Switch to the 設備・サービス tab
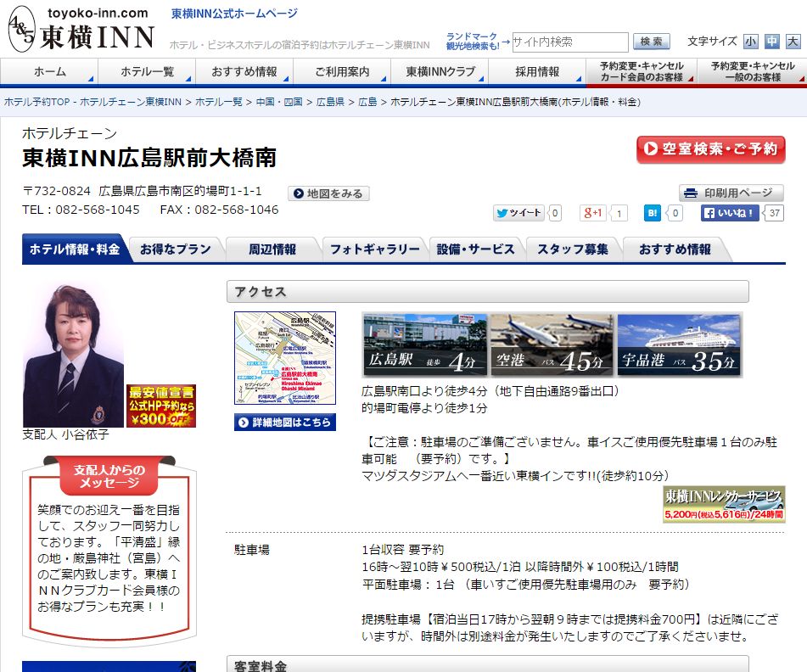This screenshot has height=672, width=807. coord(475,249)
